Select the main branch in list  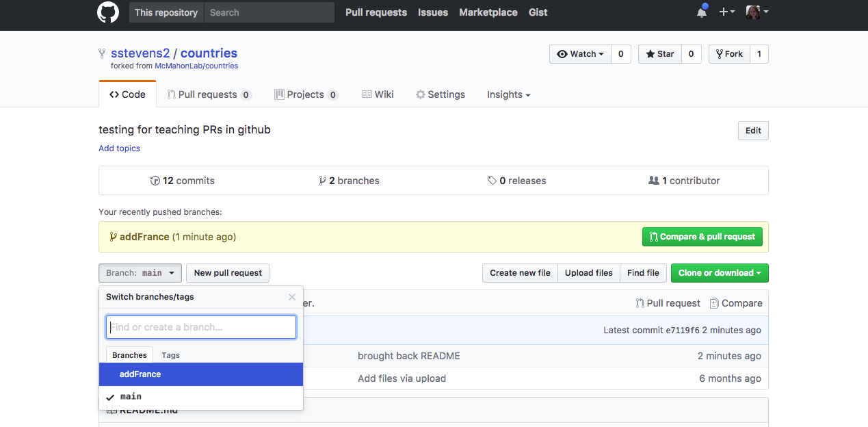(201, 397)
